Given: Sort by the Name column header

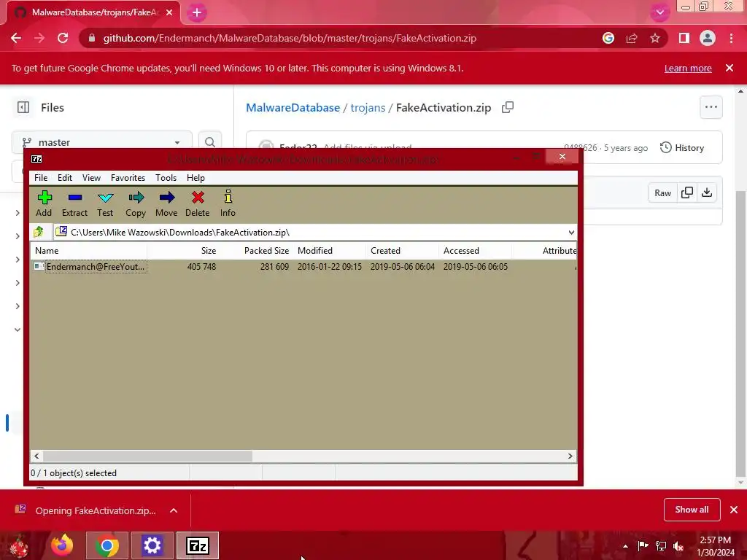Looking at the screenshot, I should 88,251.
